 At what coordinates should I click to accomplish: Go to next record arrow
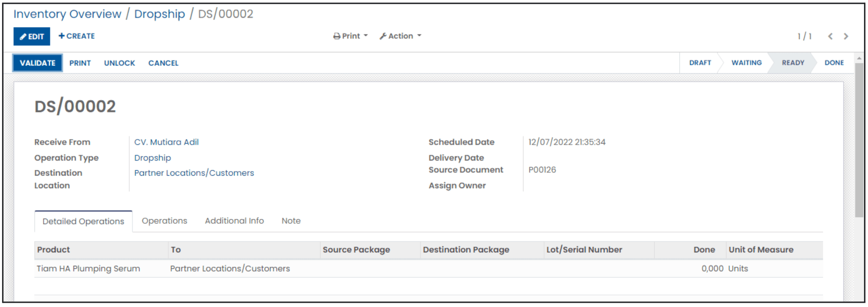click(846, 36)
